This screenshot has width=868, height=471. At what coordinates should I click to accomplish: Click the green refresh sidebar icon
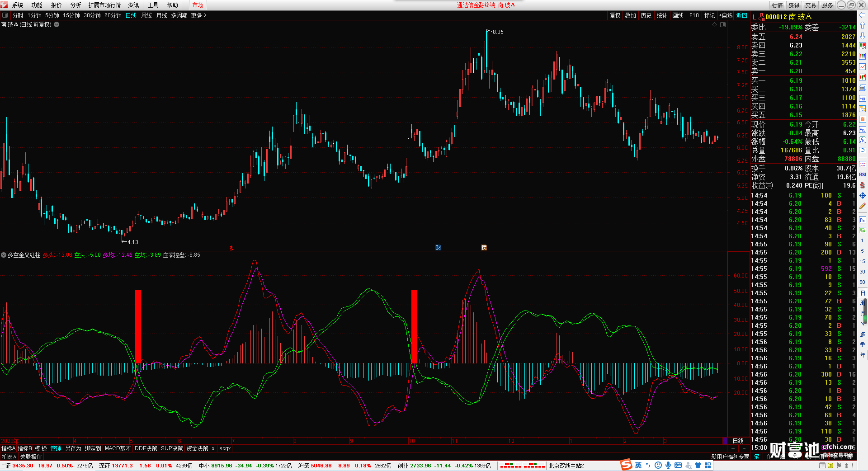pos(863,231)
